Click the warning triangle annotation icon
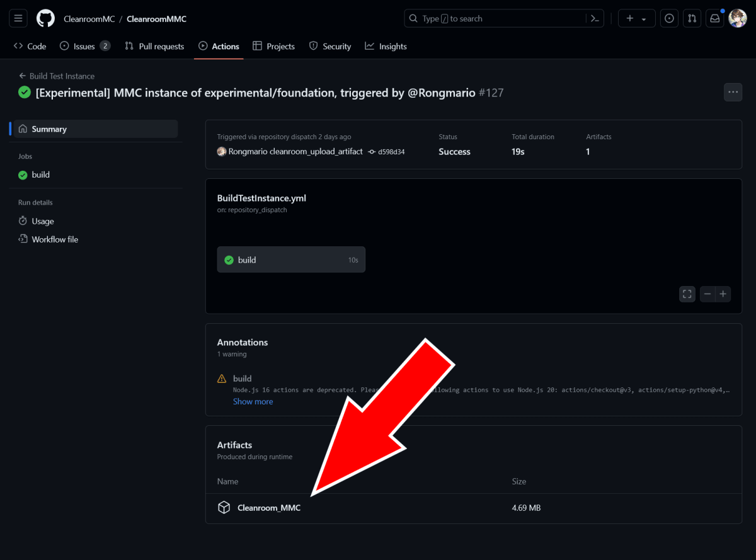 tap(222, 379)
